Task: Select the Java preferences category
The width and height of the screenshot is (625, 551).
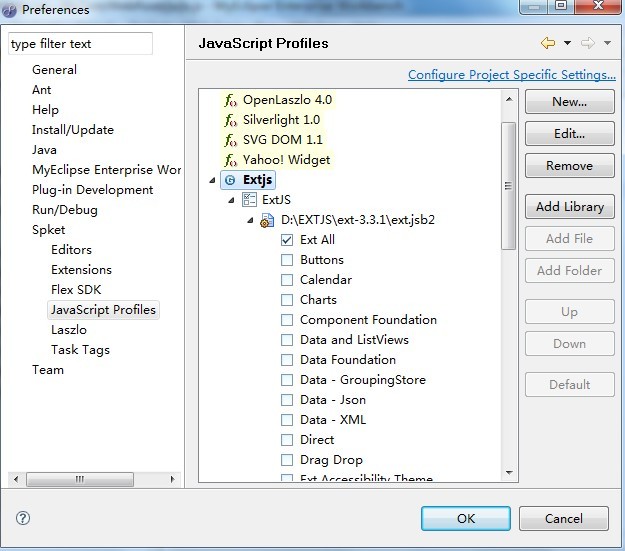Action: [44, 150]
